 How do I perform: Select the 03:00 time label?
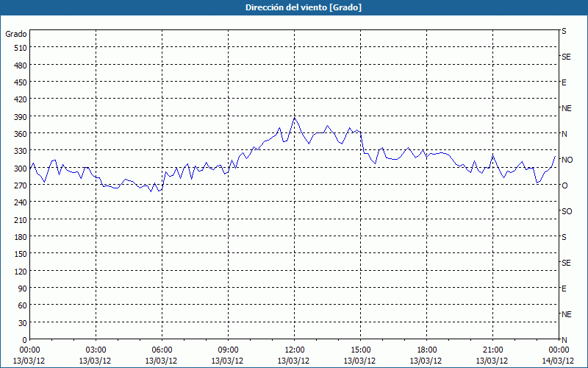pos(96,350)
